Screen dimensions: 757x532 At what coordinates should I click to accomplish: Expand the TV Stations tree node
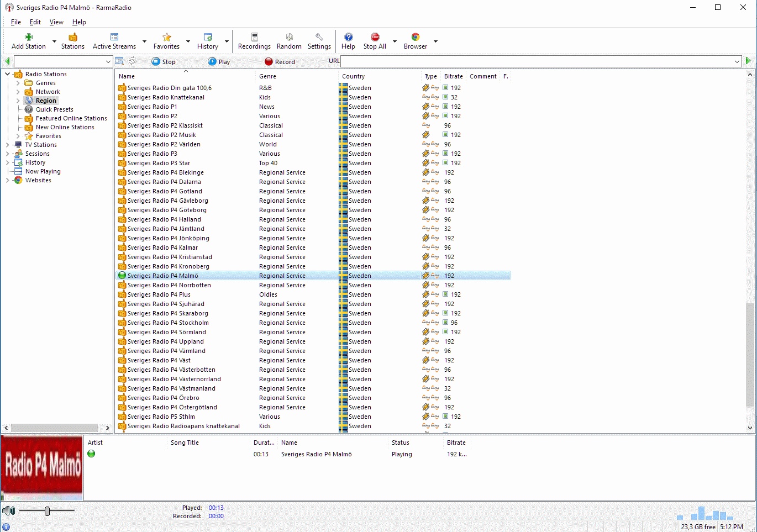[8, 145]
